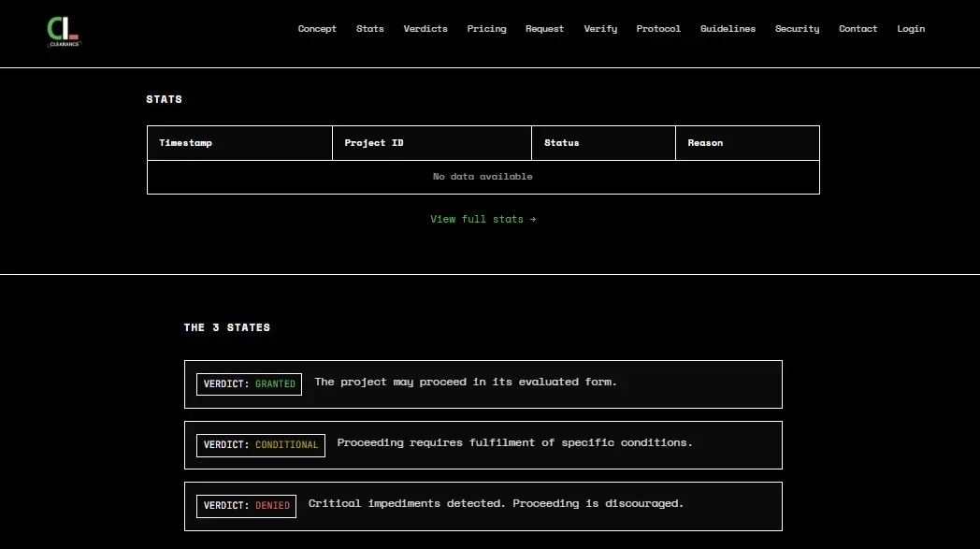Image resolution: width=980 pixels, height=549 pixels.
Task: Open the Security nav link
Action: point(797,29)
